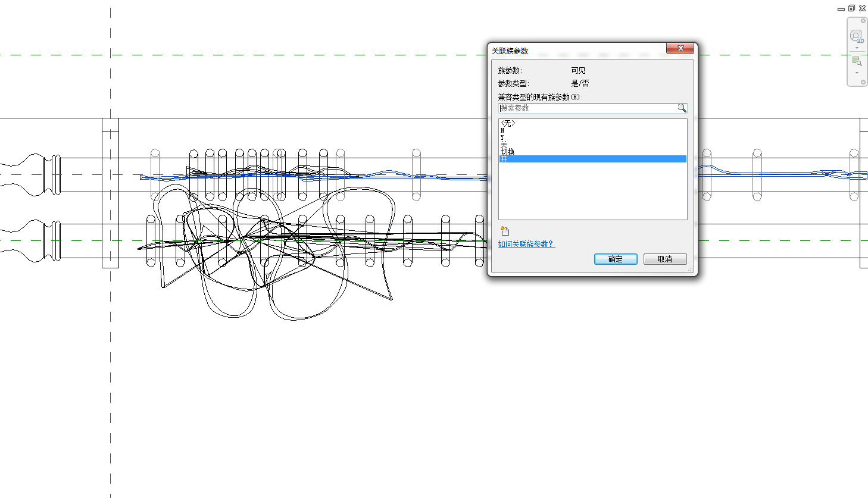Click the search magnifier icon

pos(682,108)
